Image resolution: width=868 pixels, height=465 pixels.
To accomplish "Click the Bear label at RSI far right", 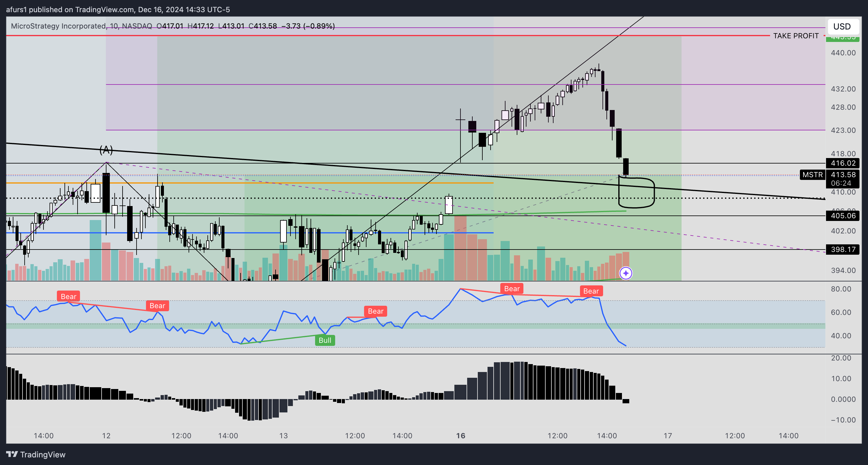I will 591,291.
